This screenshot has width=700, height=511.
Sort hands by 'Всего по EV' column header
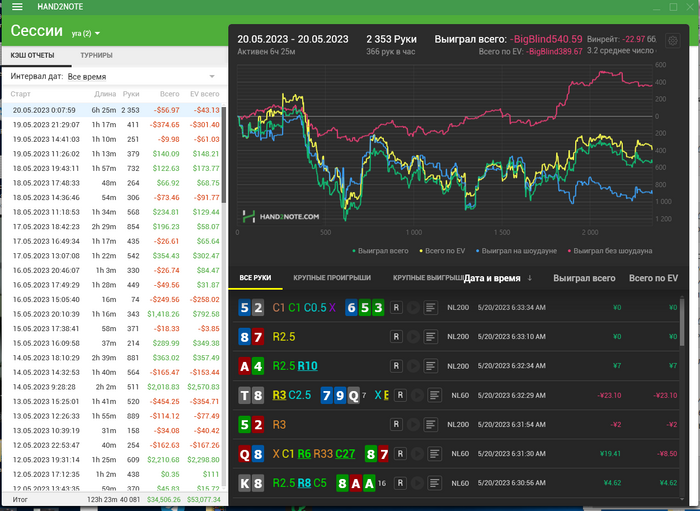(653, 278)
